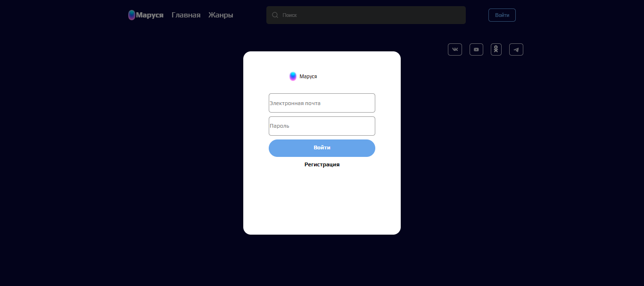Open the Odnoklassniki page
This screenshot has width=644, height=286.
pyautogui.click(x=496, y=49)
